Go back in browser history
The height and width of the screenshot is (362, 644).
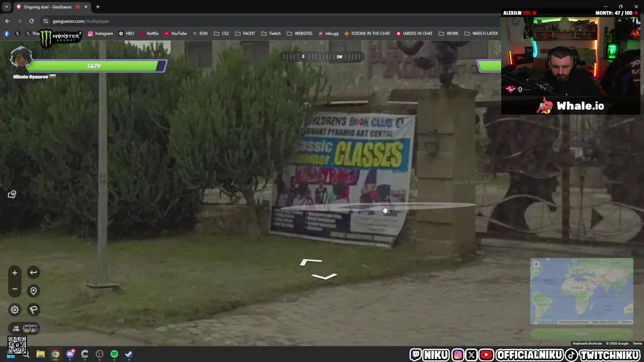(7, 21)
